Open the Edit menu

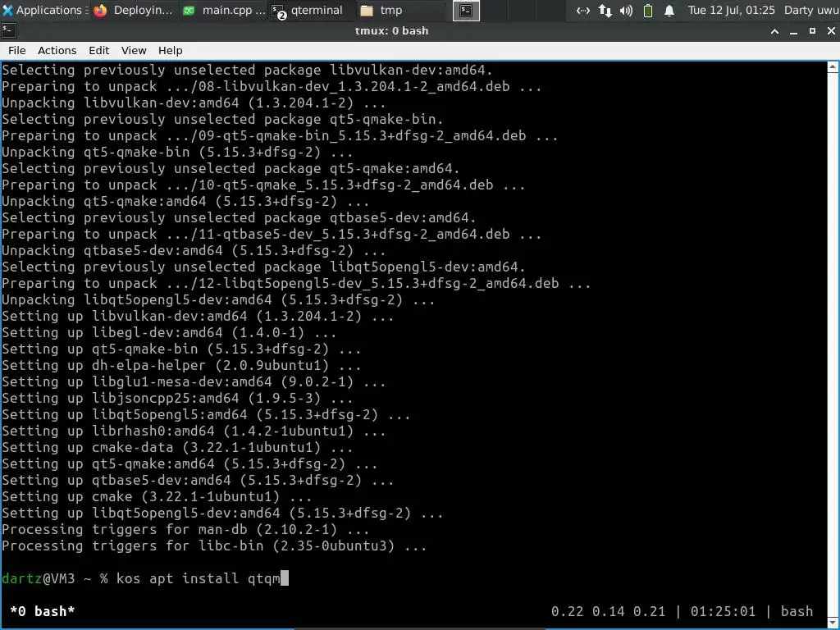pyautogui.click(x=99, y=50)
